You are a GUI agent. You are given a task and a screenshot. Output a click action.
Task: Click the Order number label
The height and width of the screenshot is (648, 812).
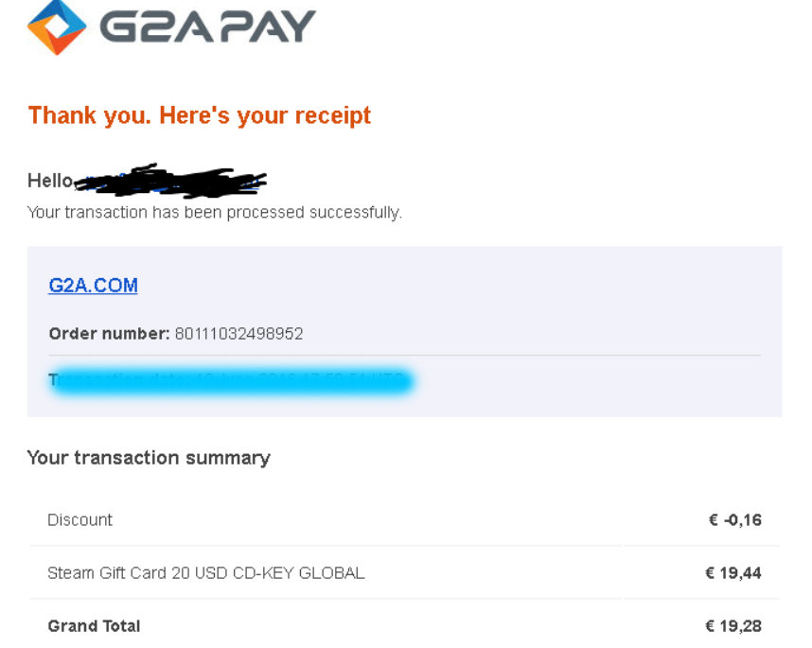pos(109,334)
